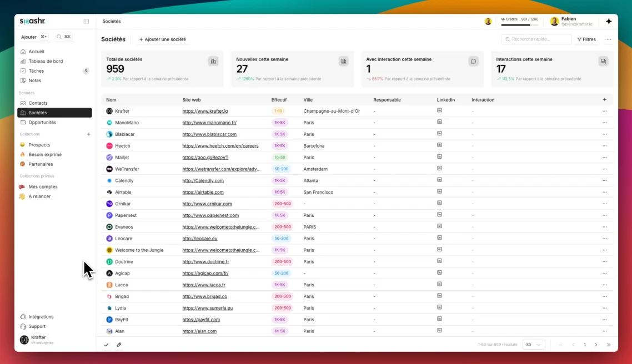The height and width of the screenshot is (364, 632).
Task: Click the Sociétés breadcrumb in top bar
Action: click(111, 21)
